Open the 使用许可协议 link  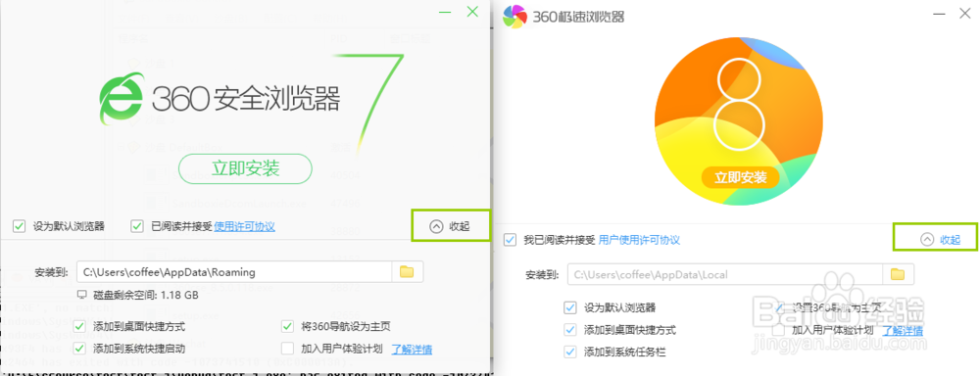pos(244,226)
